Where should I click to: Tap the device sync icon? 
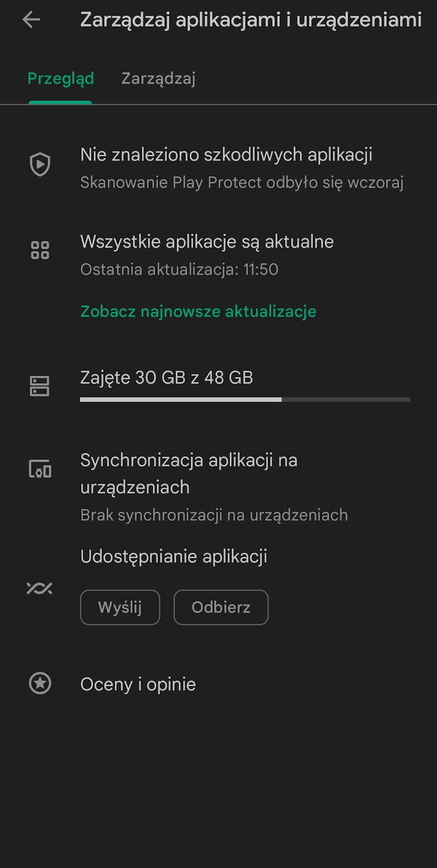(40, 469)
